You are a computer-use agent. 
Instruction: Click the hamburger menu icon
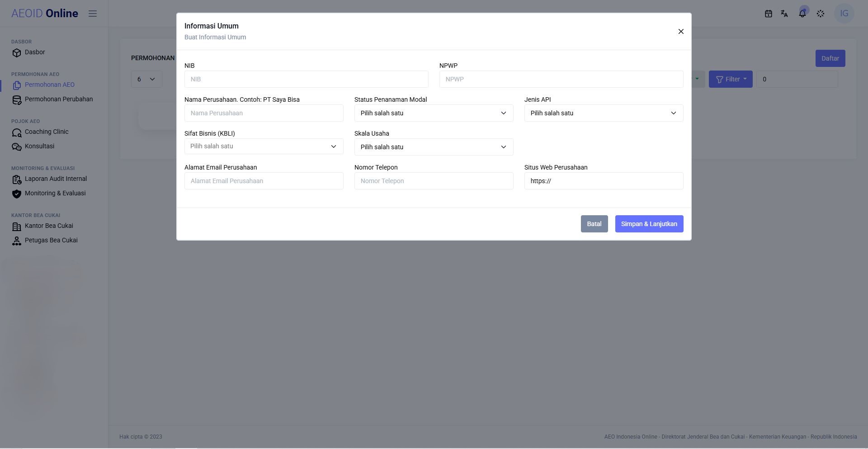(93, 14)
